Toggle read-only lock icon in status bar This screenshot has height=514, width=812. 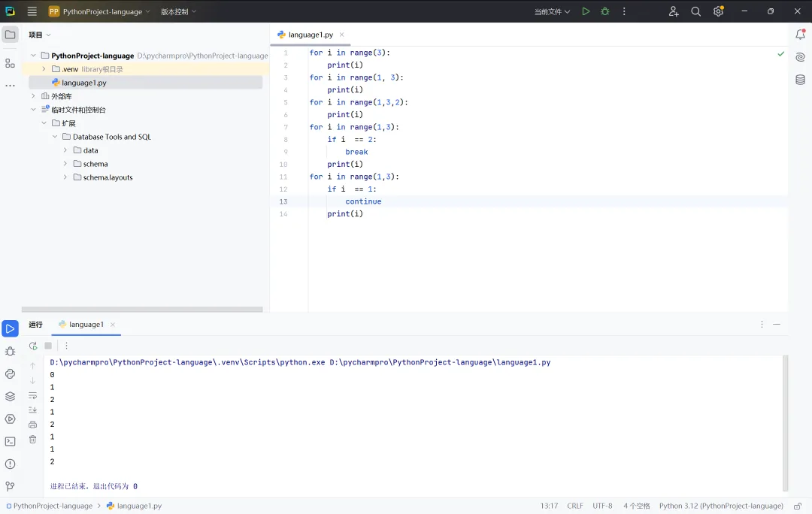[798, 506]
